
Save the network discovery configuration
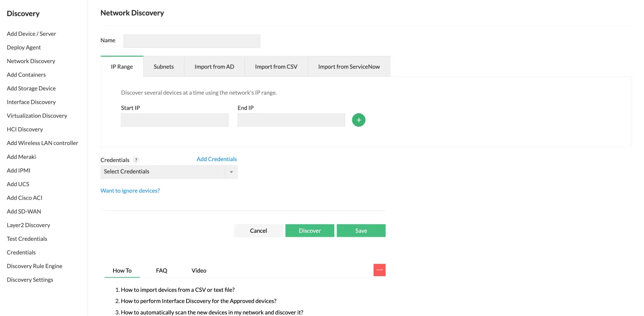[x=361, y=231]
